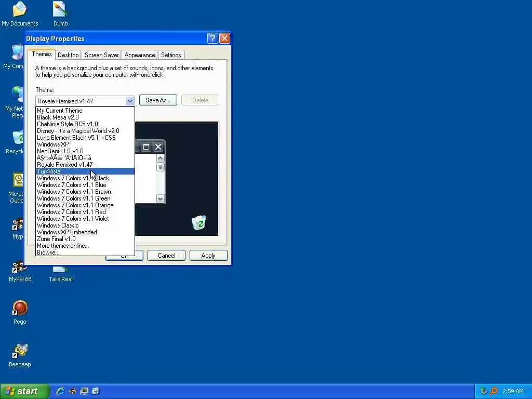Click the Display Properties help button
The width and height of the screenshot is (532, 399).
click(212, 38)
